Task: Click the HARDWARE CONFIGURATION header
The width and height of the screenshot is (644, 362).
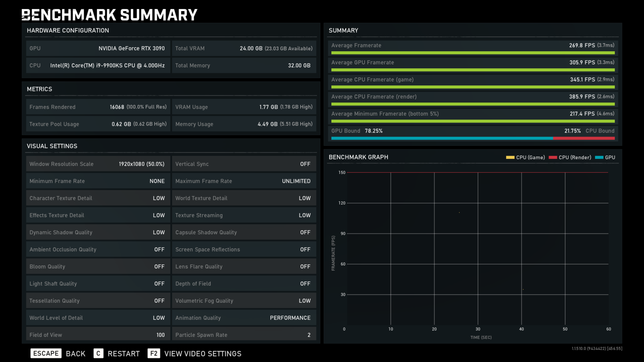Action: point(68,31)
